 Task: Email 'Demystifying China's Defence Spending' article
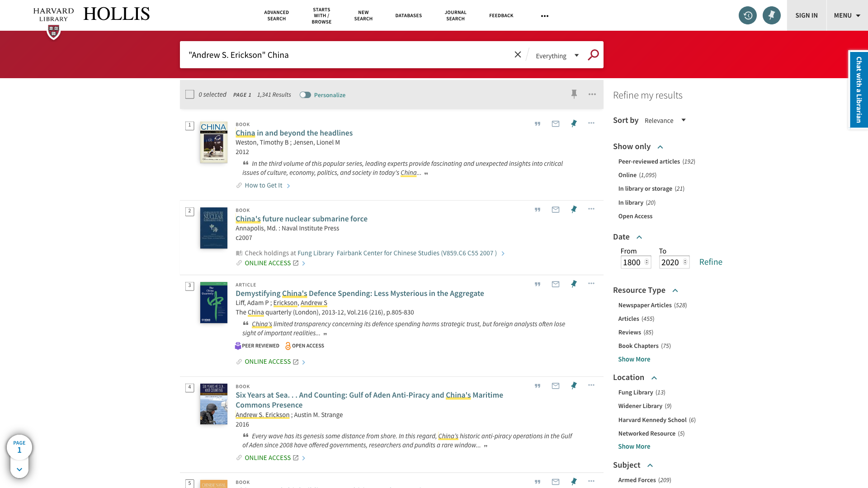pyautogui.click(x=556, y=284)
